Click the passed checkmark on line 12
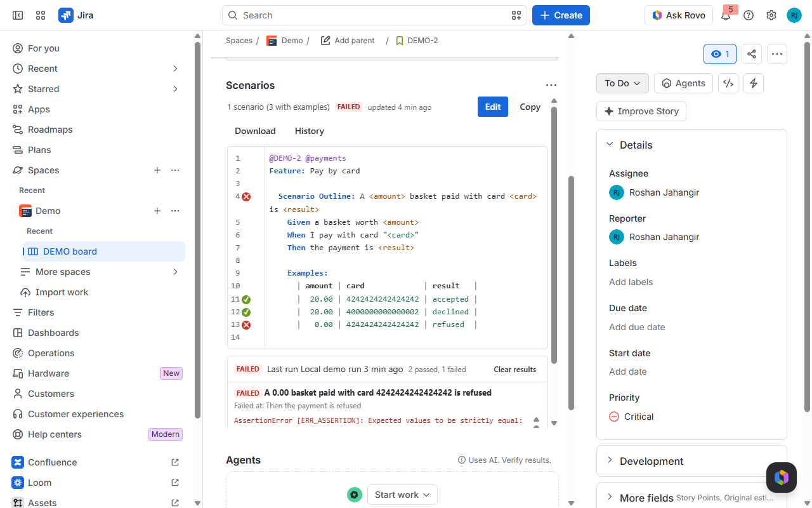Viewport: 812px width, 508px height. click(246, 312)
